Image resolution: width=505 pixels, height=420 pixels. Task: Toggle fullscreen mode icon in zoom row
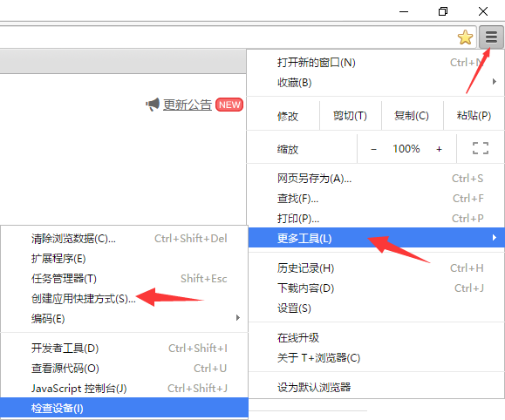point(481,148)
